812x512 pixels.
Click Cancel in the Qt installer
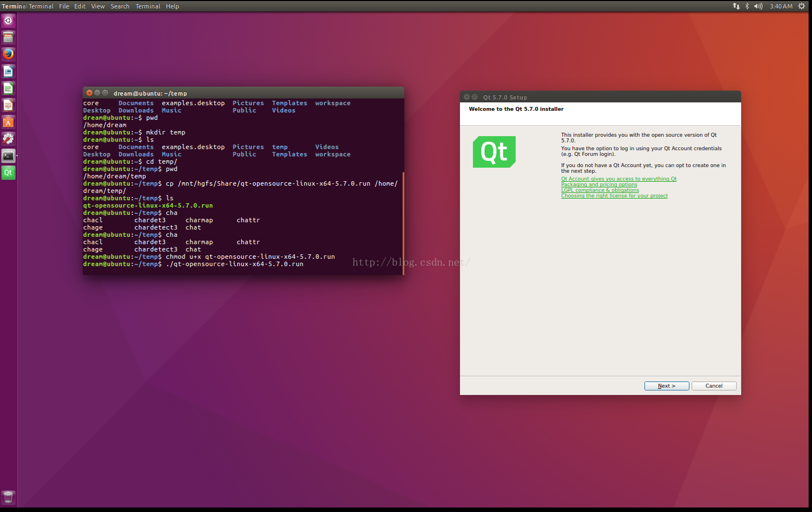pyautogui.click(x=714, y=386)
